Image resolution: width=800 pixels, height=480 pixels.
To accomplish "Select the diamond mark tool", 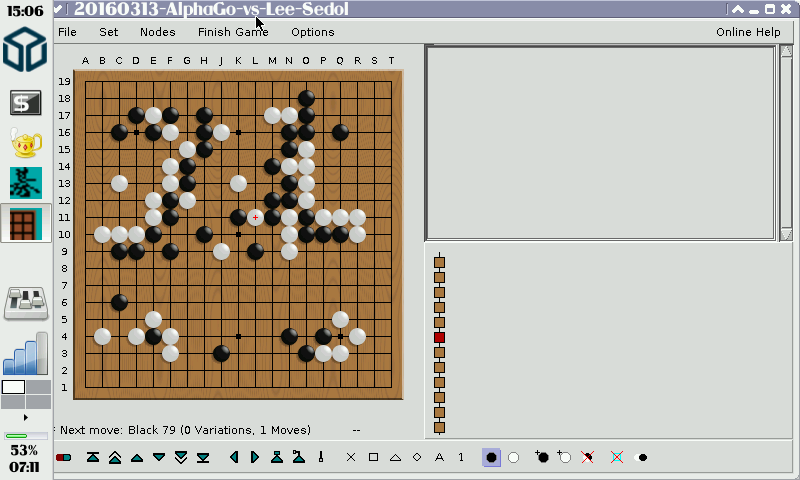I will pos(417,458).
